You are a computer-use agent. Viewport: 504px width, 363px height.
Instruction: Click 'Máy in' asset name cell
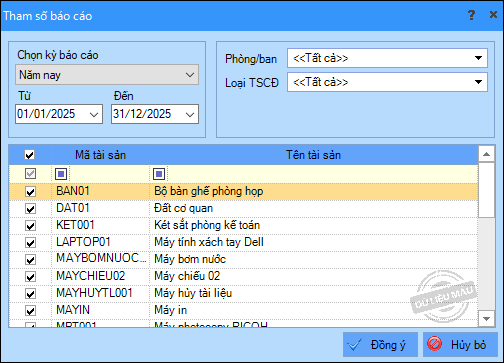pos(313,310)
